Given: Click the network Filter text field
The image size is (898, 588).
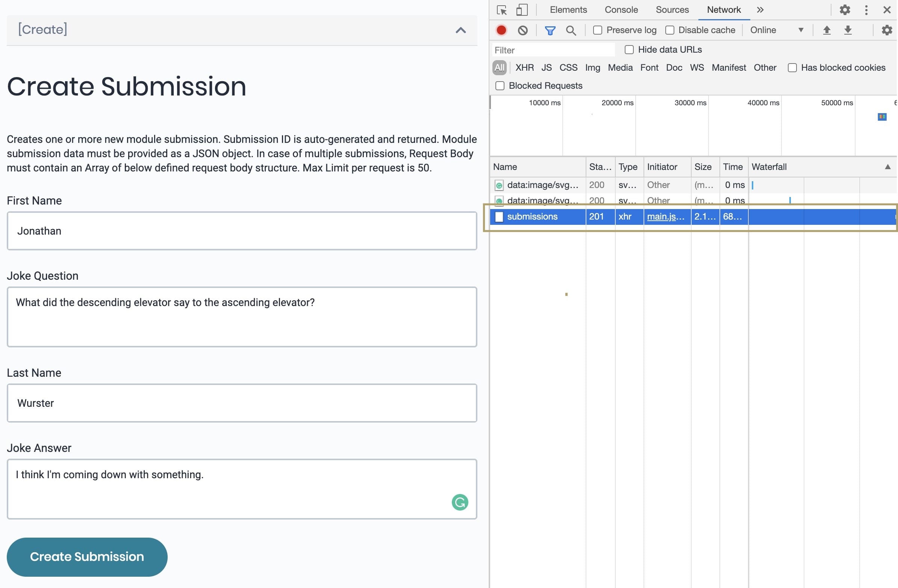Looking at the screenshot, I should (553, 50).
